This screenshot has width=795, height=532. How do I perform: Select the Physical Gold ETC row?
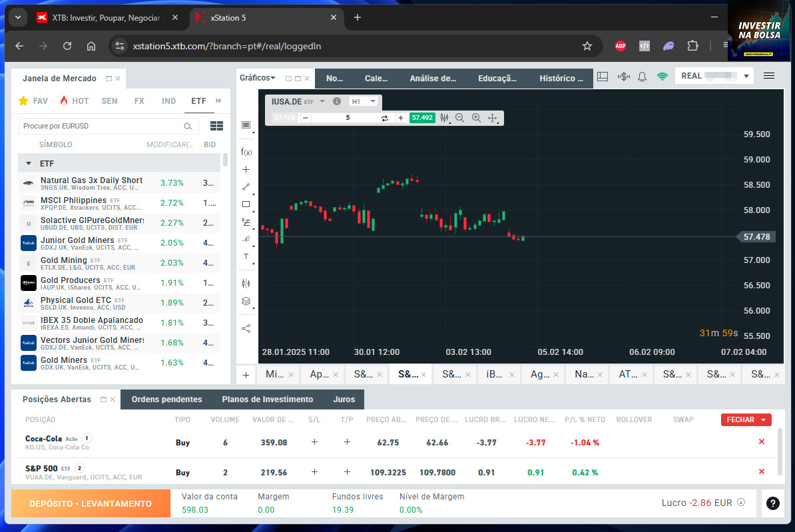click(x=120, y=303)
